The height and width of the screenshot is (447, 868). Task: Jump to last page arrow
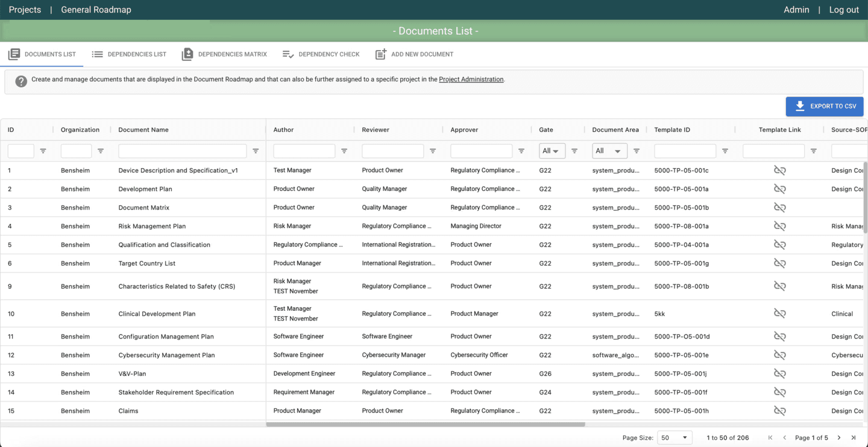(x=854, y=438)
